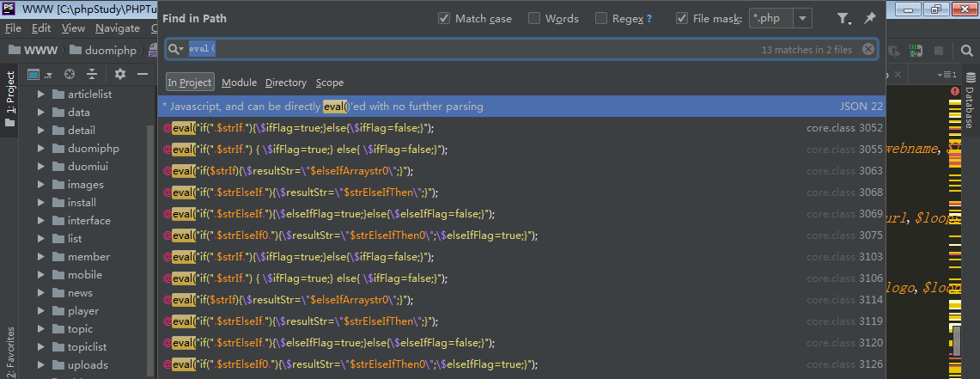Pin the Find in Path dialog

coord(869,18)
